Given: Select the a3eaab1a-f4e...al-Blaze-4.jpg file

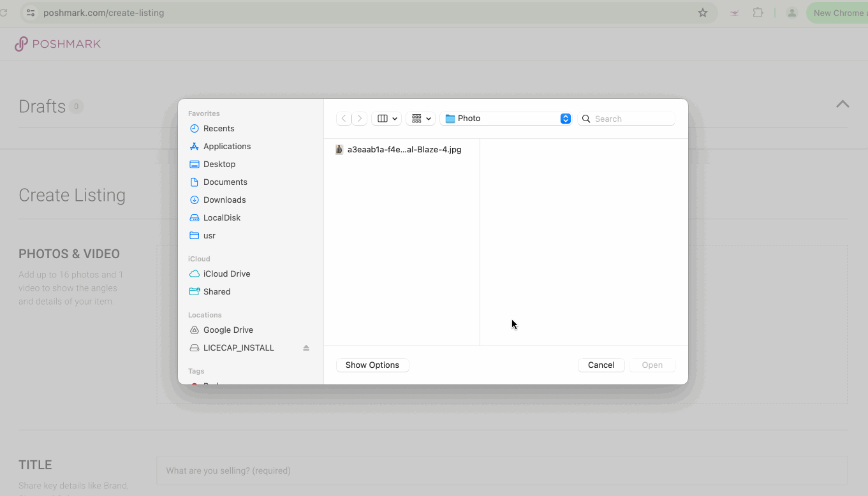Looking at the screenshot, I should point(398,149).
